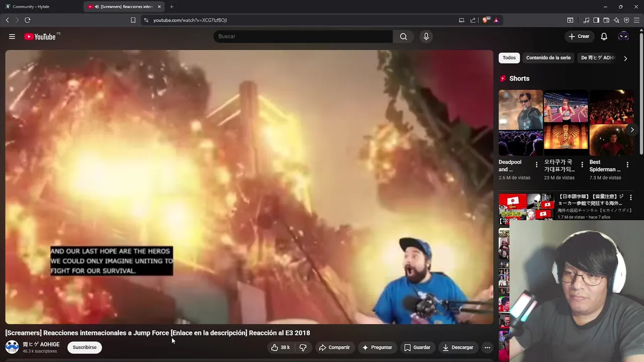
Task: Open a new browser tab
Action: (172, 7)
